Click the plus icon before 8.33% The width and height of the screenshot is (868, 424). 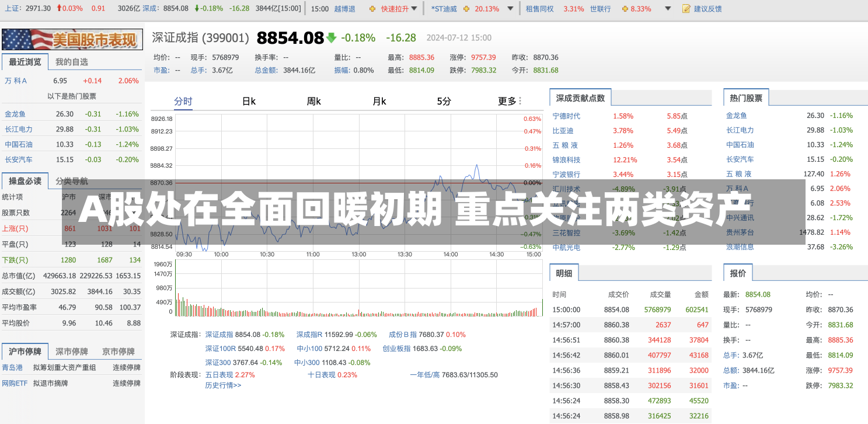625,9
